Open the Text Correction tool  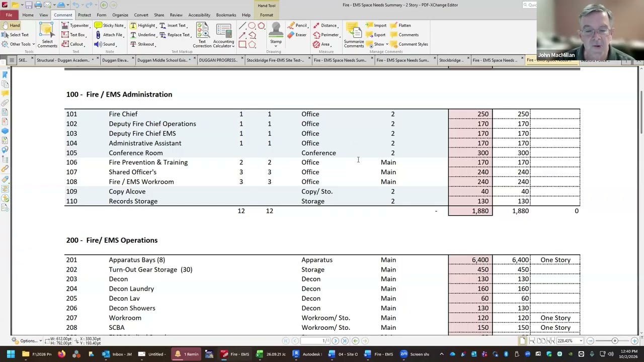click(202, 36)
